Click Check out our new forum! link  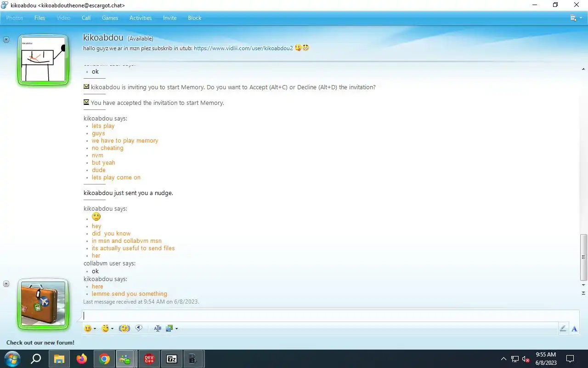click(x=40, y=343)
